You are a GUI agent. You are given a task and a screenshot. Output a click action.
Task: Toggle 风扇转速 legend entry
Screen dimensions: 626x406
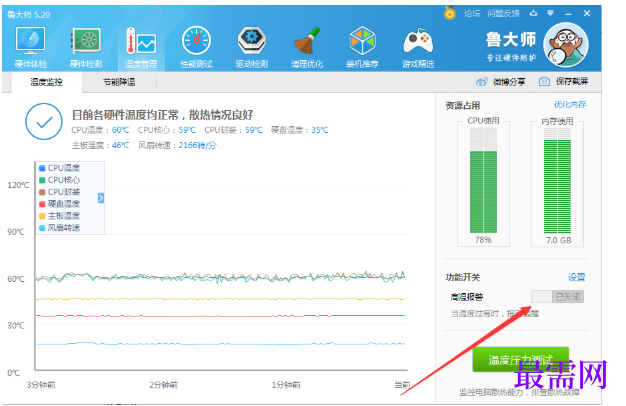coord(59,228)
